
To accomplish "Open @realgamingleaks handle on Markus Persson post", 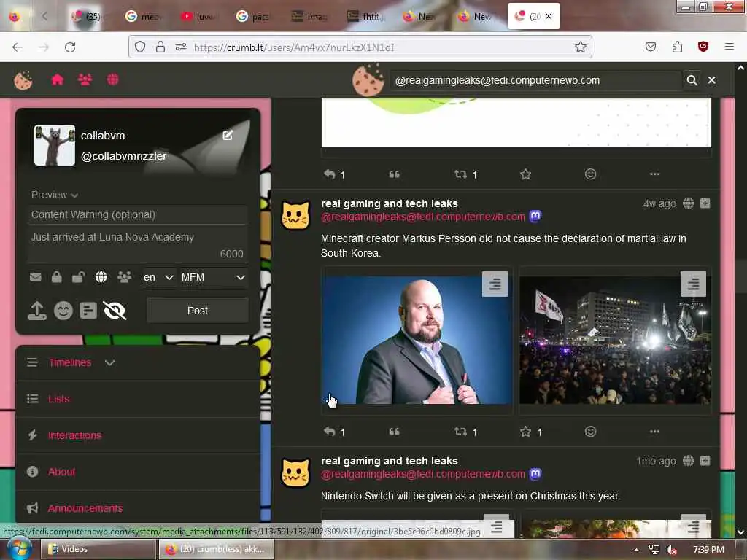I will point(423,217).
